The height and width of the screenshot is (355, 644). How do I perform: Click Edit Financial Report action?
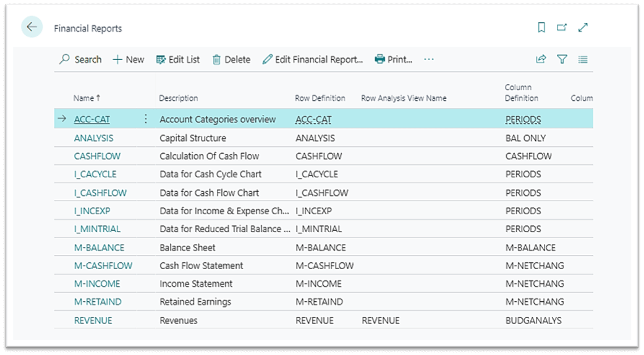(x=313, y=59)
